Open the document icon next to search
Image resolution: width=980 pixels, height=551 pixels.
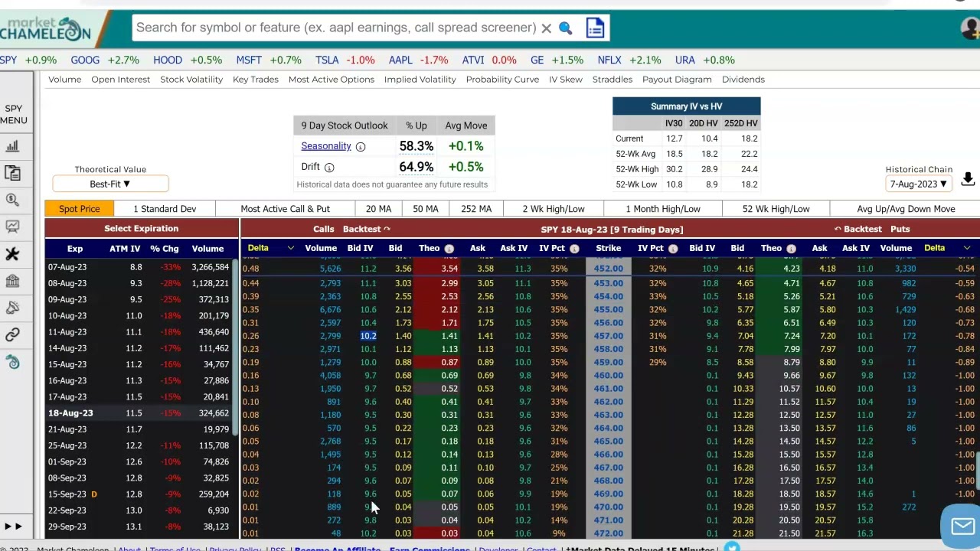coord(595,28)
